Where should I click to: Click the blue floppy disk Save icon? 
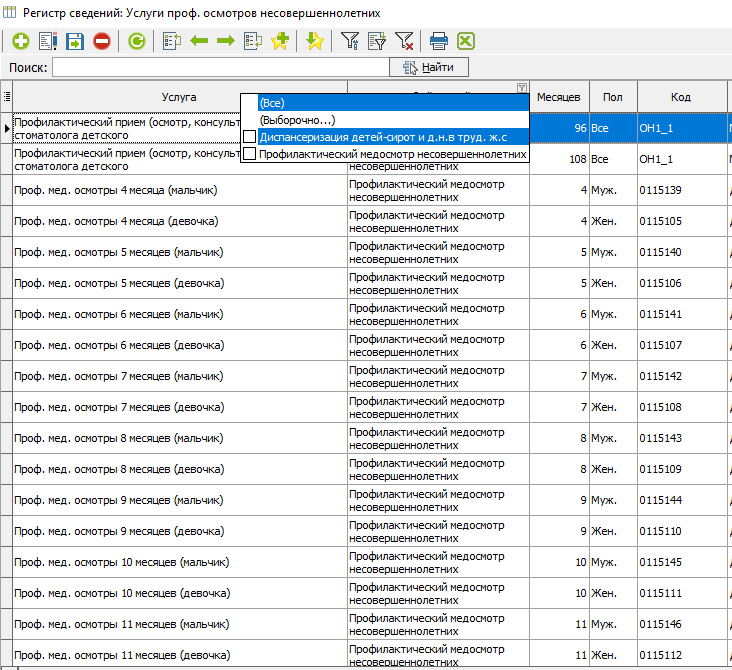coord(75,41)
